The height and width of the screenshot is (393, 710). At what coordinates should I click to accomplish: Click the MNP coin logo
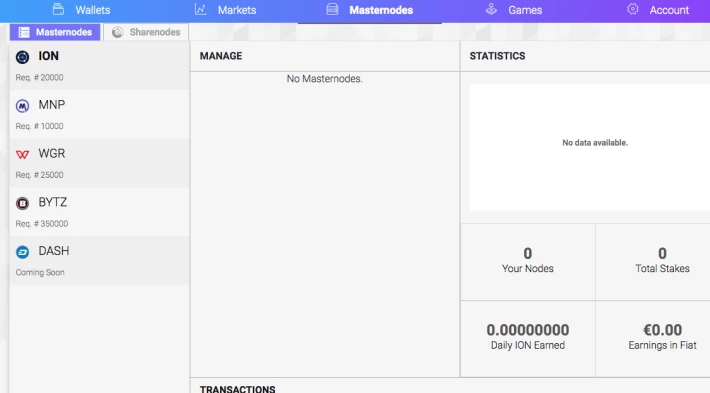pos(22,105)
